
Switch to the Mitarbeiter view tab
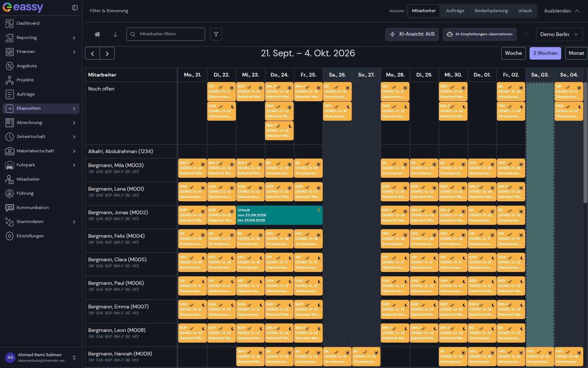click(424, 11)
